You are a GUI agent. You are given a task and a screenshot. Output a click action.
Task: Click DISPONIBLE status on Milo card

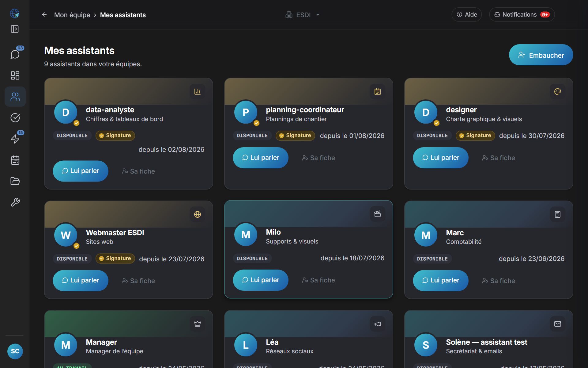(x=252, y=259)
